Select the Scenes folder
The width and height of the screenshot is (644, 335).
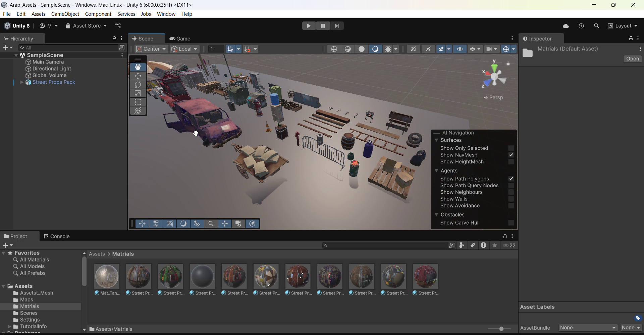pyautogui.click(x=29, y=313)
